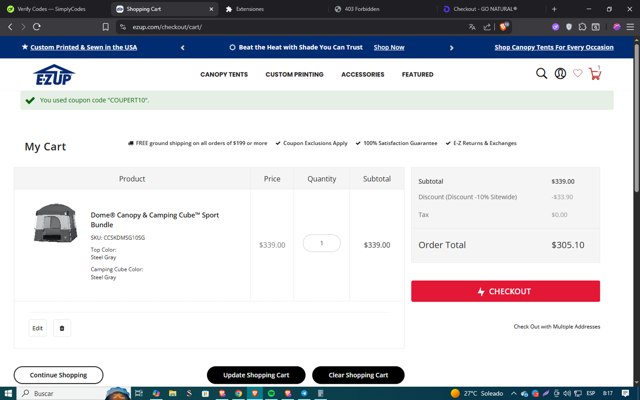Click Update Shopping Cart button
The width and height of the screenshot is (640, 400).
click(x=256, y=375)
